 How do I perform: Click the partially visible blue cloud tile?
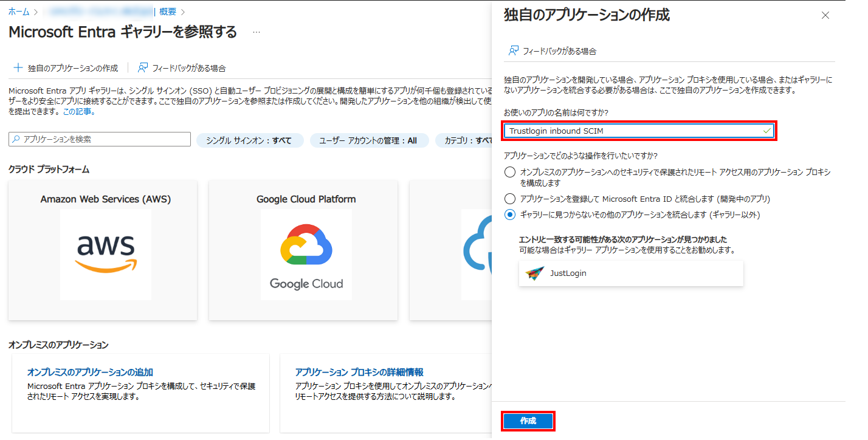coord(477,255)
